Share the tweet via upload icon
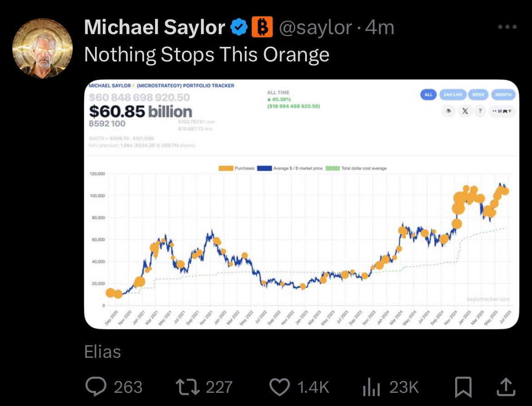The image size is (532, 406). [506, 387]
